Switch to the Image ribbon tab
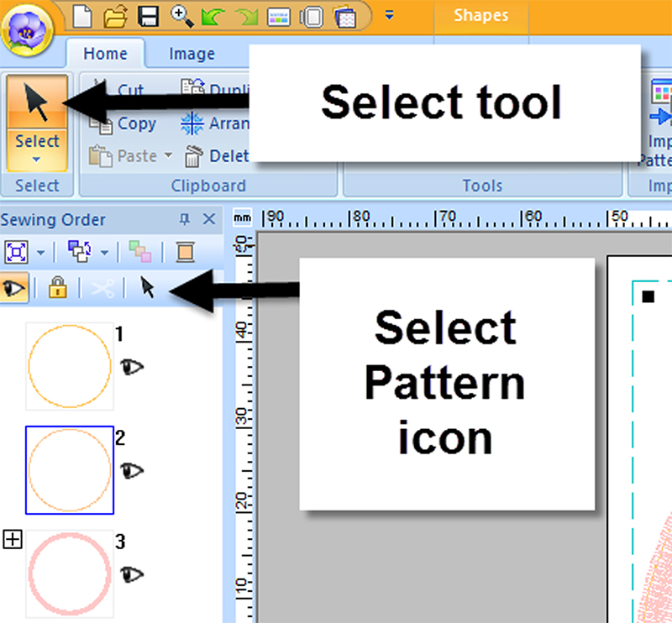672x623 pixels. click(192, 54)
